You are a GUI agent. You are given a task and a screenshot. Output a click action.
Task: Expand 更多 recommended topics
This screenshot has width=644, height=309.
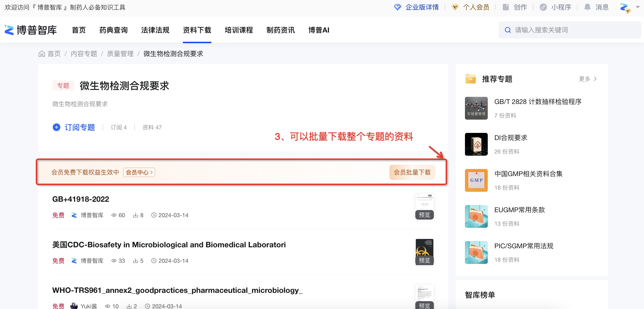(x=588, y=79)
